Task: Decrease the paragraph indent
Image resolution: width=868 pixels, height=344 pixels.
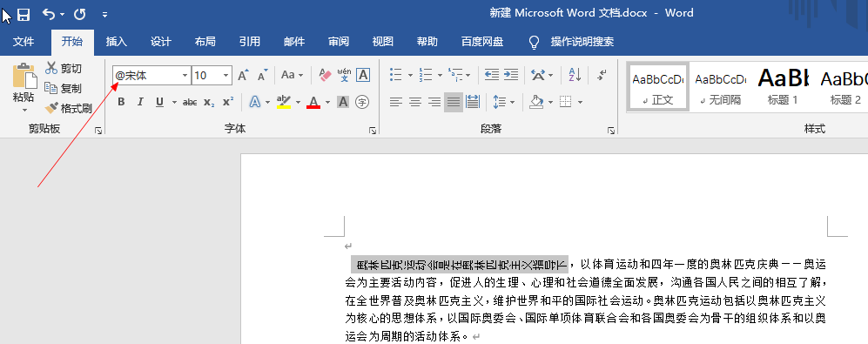Action: pos(492,75)
